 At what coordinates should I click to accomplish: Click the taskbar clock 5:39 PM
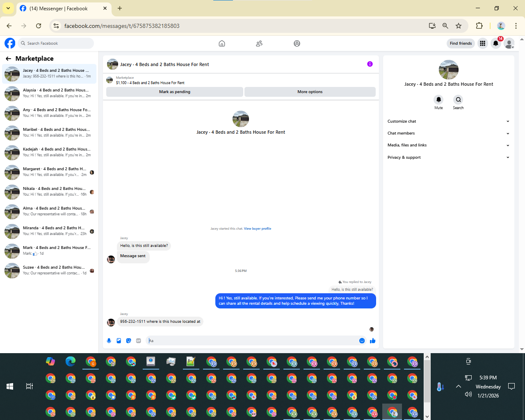pyautogui.click(x=488, y=378)
